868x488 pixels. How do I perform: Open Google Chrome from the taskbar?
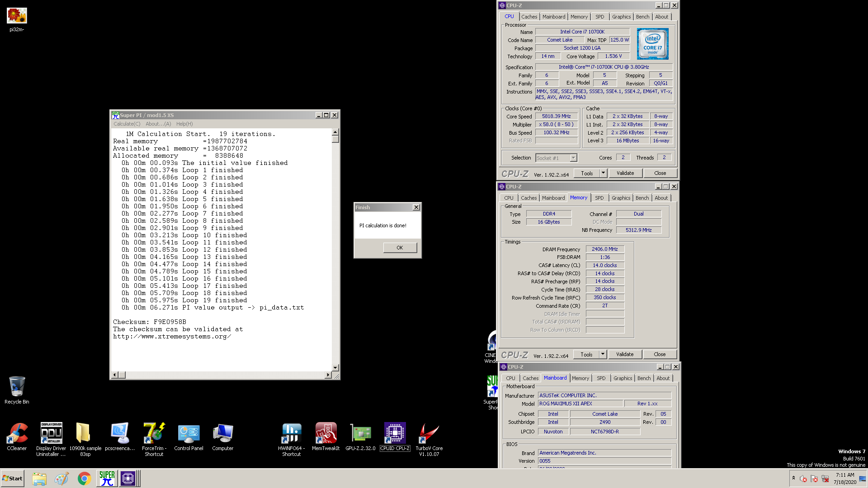click(84, 479)
